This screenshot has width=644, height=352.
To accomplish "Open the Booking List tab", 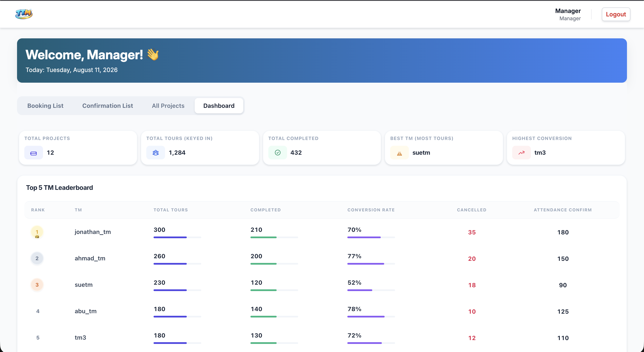I will (x=45, y=106).
